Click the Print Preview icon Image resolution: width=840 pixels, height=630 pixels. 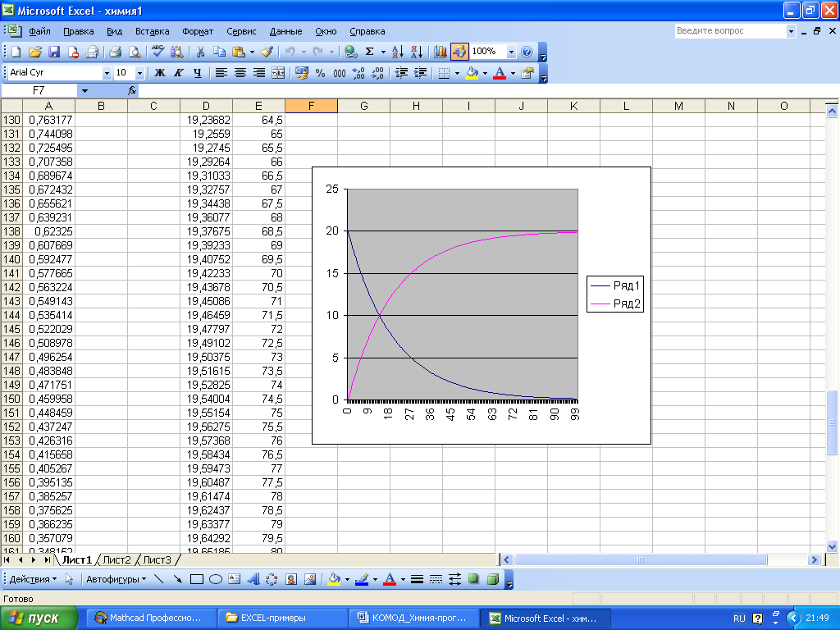[x=135, y=52]
